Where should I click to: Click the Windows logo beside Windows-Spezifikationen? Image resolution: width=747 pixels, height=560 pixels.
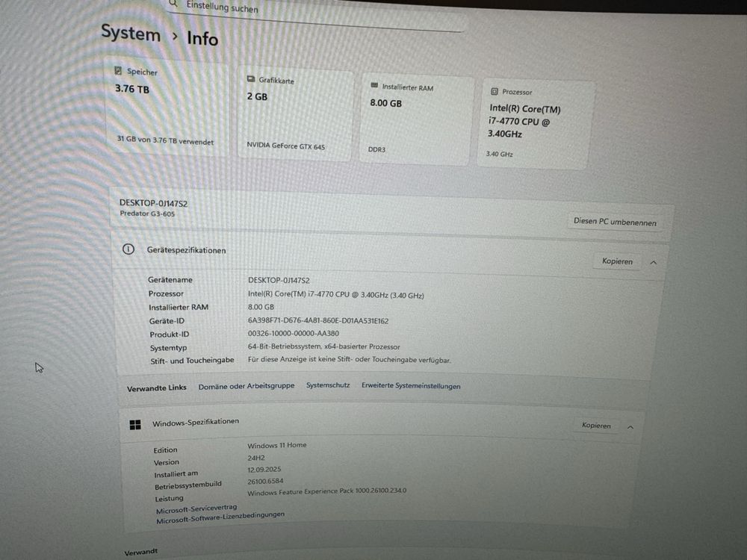coord(135,423)
